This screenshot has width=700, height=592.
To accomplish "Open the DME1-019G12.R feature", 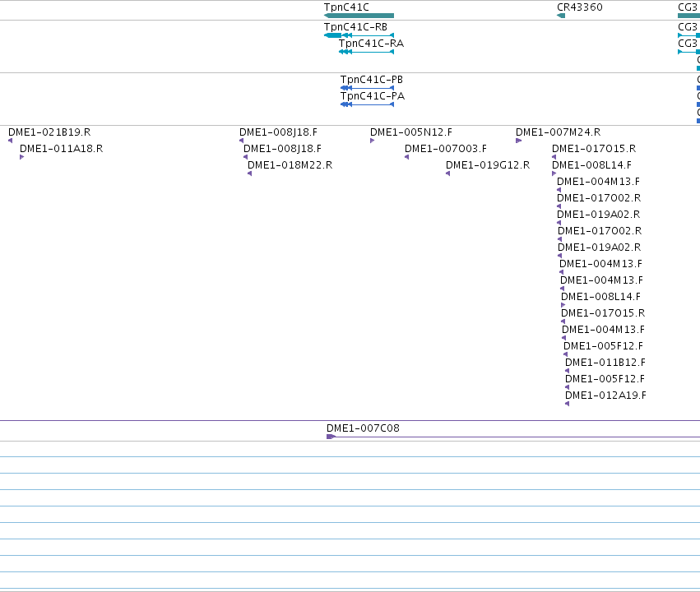I will coord(447,173).
